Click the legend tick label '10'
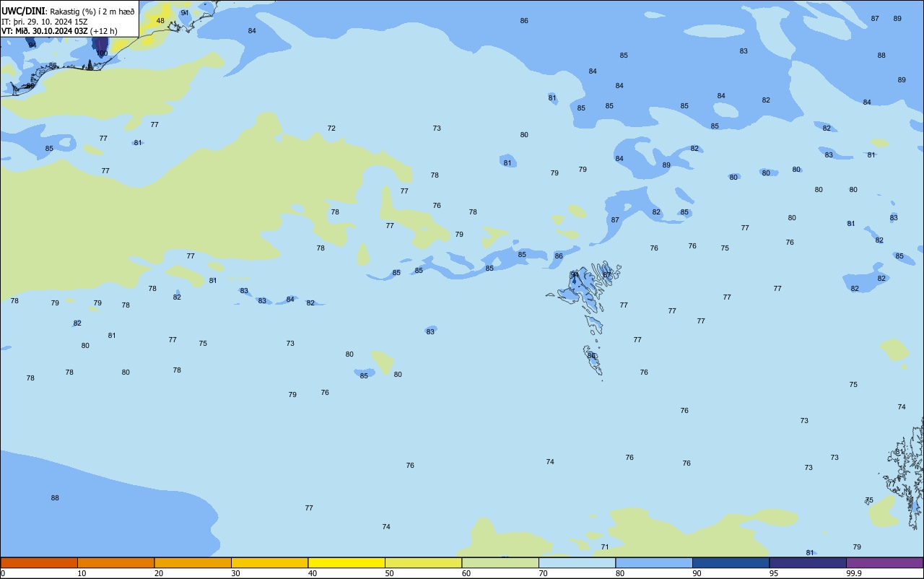Image resolution: width=924 pixels, height=579 pixels. (82, 573)
